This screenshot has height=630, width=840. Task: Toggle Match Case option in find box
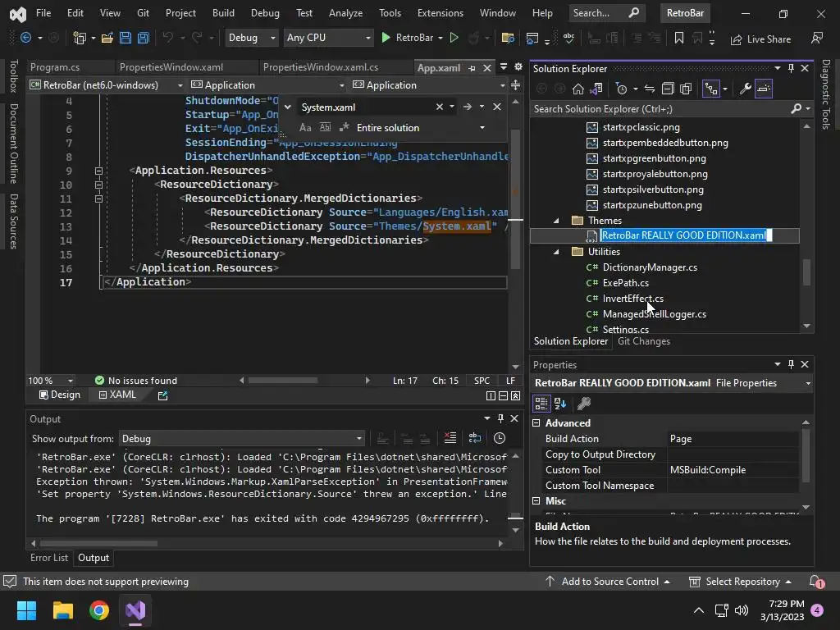click(305, 127)
